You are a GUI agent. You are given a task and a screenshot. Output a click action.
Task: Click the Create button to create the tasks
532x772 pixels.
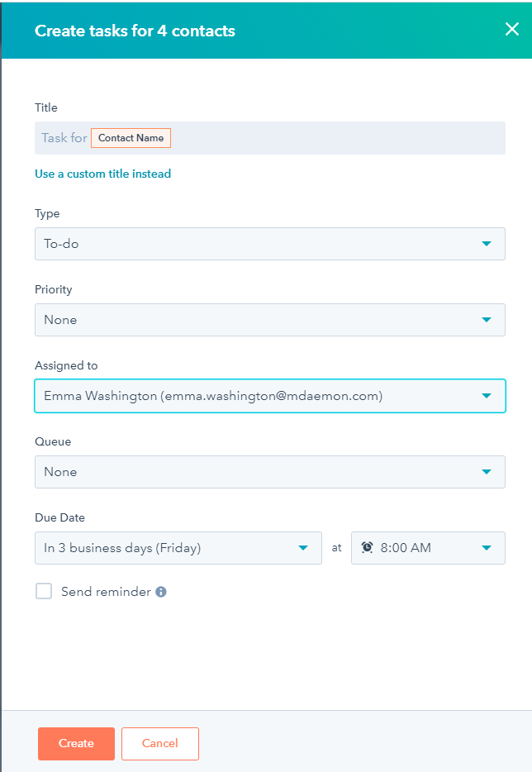click(x=76, y=743)
